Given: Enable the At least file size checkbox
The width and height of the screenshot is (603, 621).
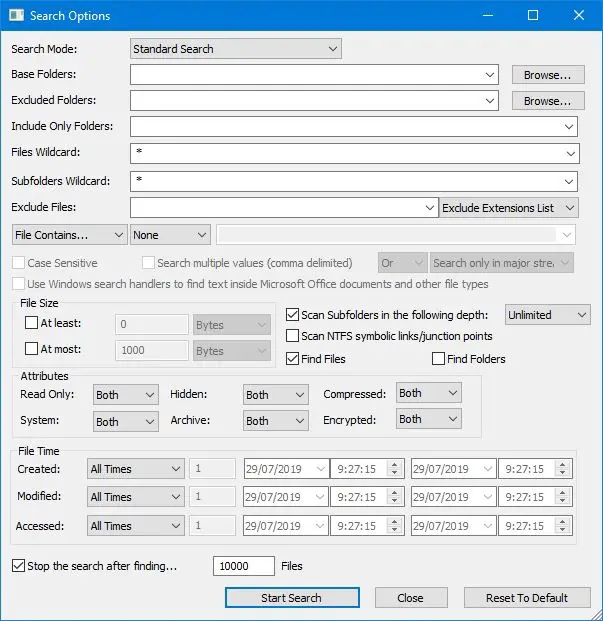Looking at the screenshot, I should pos(31,323).
